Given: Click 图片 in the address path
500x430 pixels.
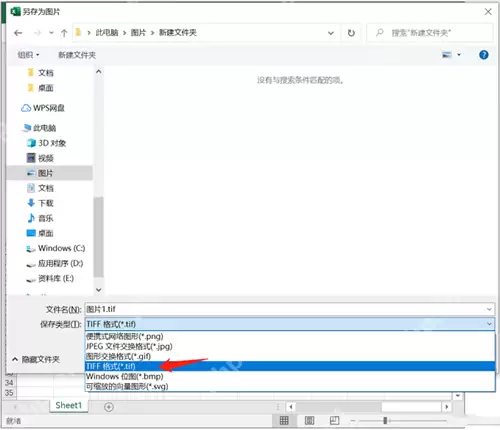Looking at the screenshot, I should click(x=138, y=32).
